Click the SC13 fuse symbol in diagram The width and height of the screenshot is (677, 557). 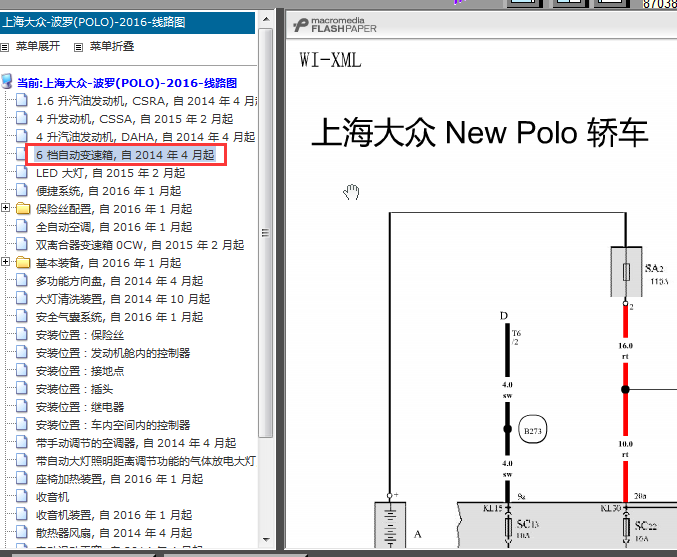coord(509,528)
